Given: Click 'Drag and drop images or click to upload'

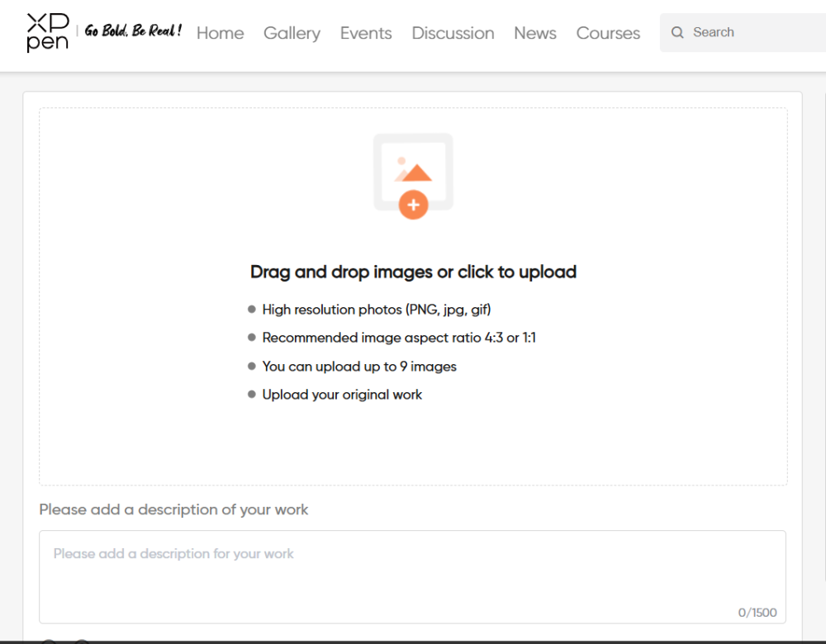Looking at the screenshot, I should 413,272.
